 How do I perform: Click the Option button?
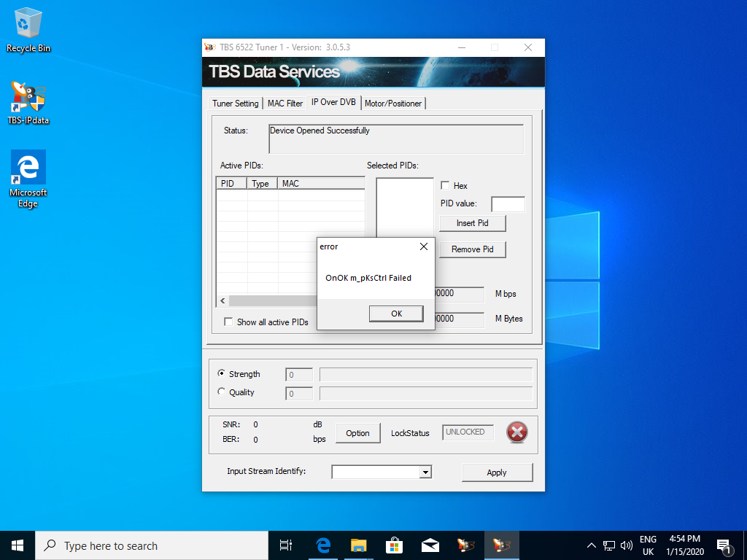(x=357, y=433)
